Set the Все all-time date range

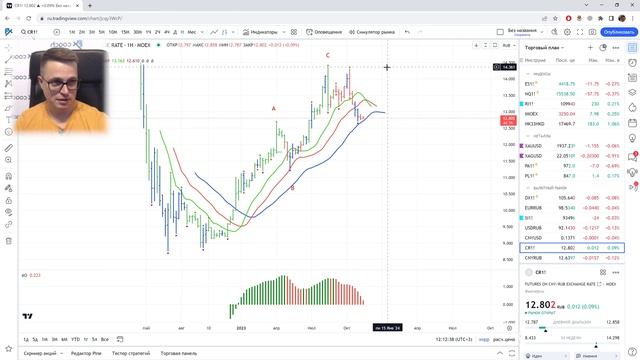tap(104, 339)
